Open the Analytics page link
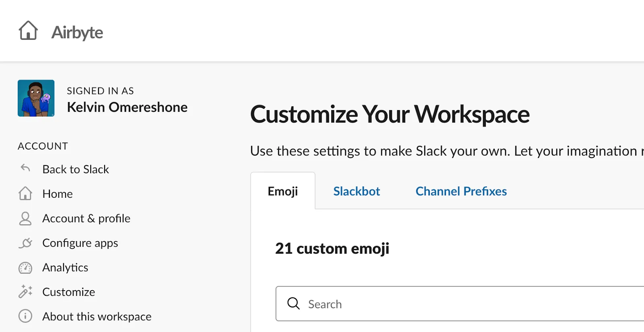Image resolution: width=644 pixels, height=332 pixels. [65, 268]
